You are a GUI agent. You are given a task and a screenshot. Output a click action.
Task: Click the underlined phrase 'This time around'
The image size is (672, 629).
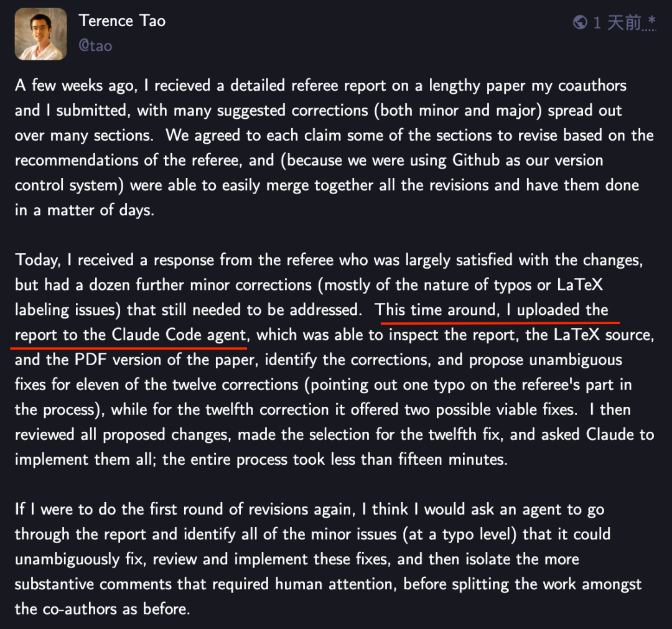[x=434, y=309]
